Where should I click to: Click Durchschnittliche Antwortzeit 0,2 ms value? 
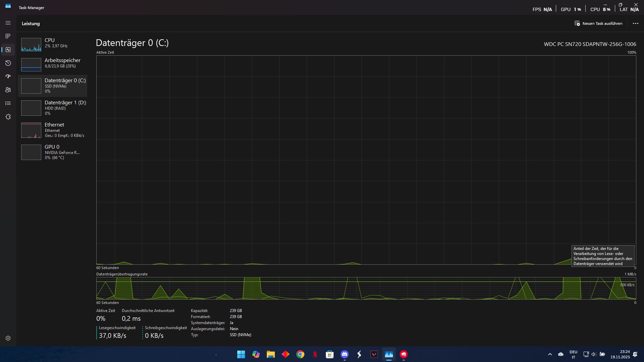coord(131,318)
